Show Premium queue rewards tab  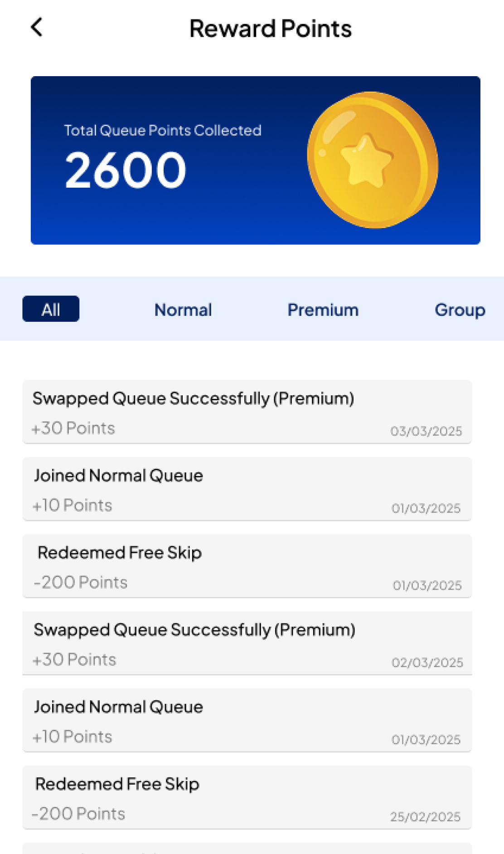[323, 310]
